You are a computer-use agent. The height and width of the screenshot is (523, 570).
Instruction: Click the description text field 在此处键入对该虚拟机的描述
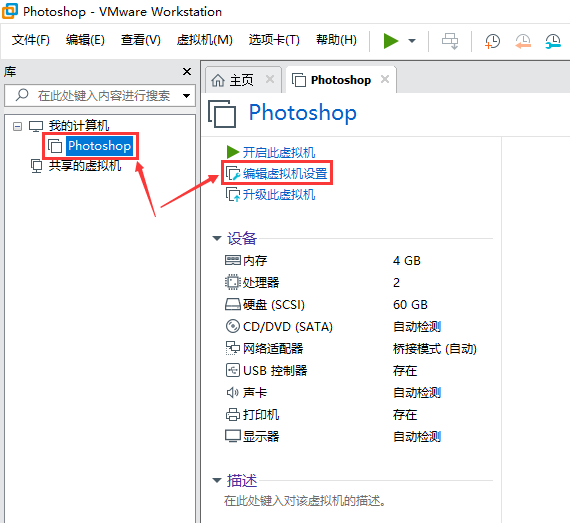click(305, 501)
